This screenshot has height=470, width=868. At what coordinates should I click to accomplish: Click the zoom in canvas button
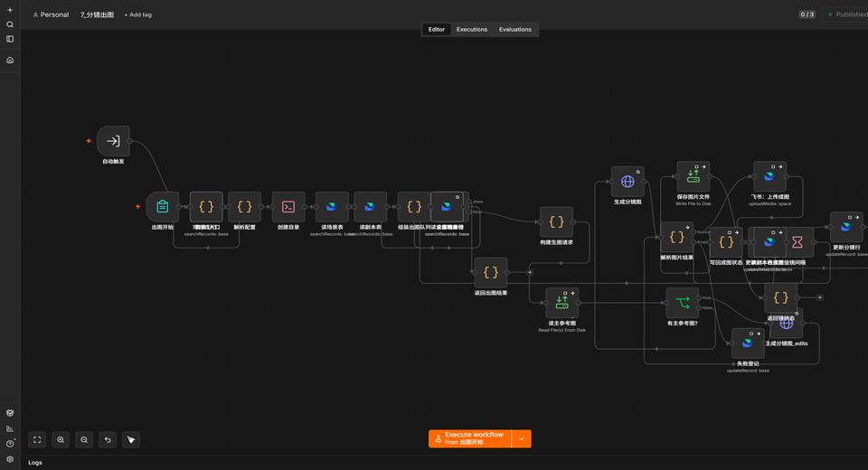click(61, 439)
